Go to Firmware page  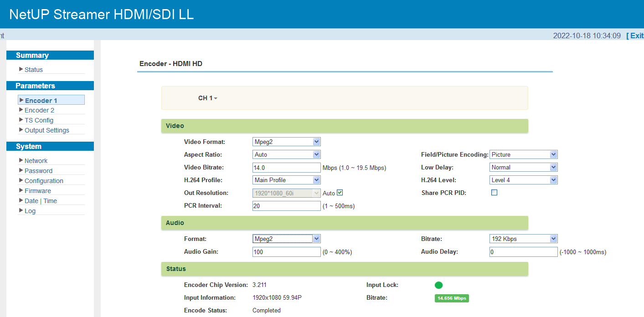(x=38, y=191)
